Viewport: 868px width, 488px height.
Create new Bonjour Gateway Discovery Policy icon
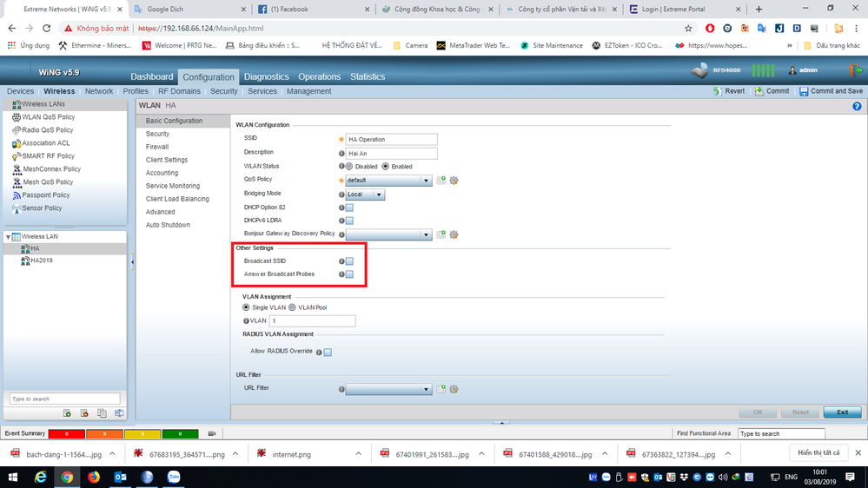441,234
